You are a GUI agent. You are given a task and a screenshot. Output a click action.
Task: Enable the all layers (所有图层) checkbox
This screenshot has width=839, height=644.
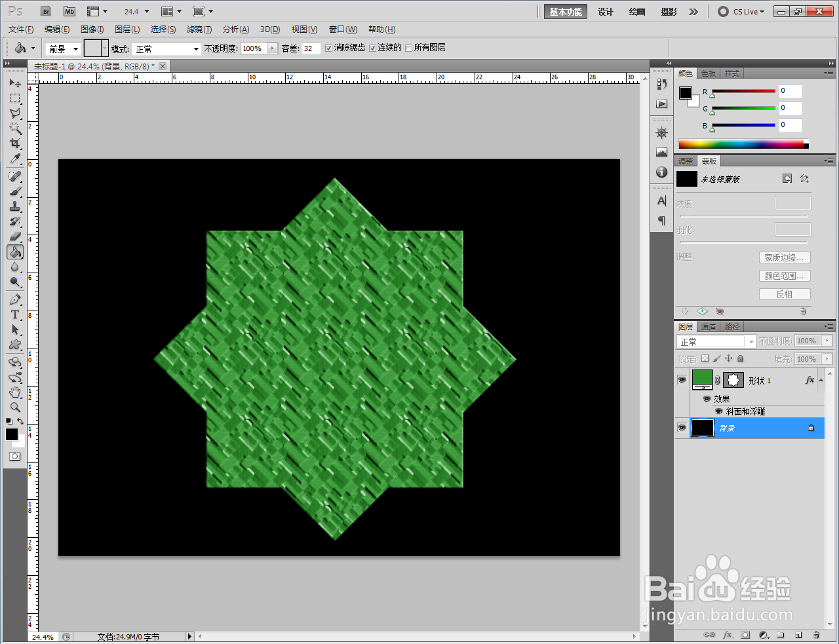pos(409,48)
